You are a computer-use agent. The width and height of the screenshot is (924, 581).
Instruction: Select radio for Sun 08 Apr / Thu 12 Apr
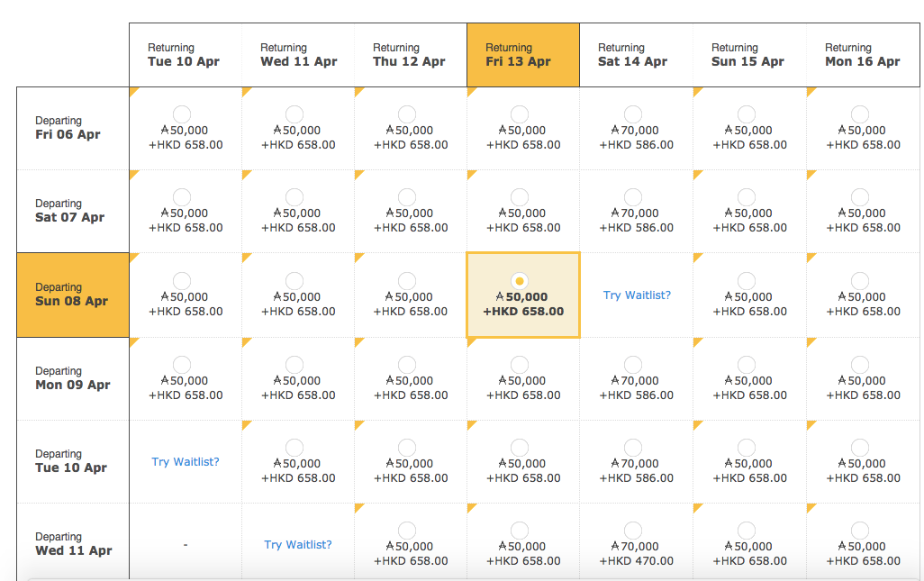(407, 281)
